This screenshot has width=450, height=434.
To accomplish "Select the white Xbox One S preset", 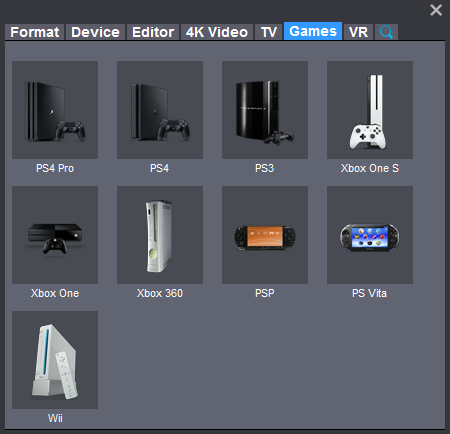I will click(x=370, y=110).
